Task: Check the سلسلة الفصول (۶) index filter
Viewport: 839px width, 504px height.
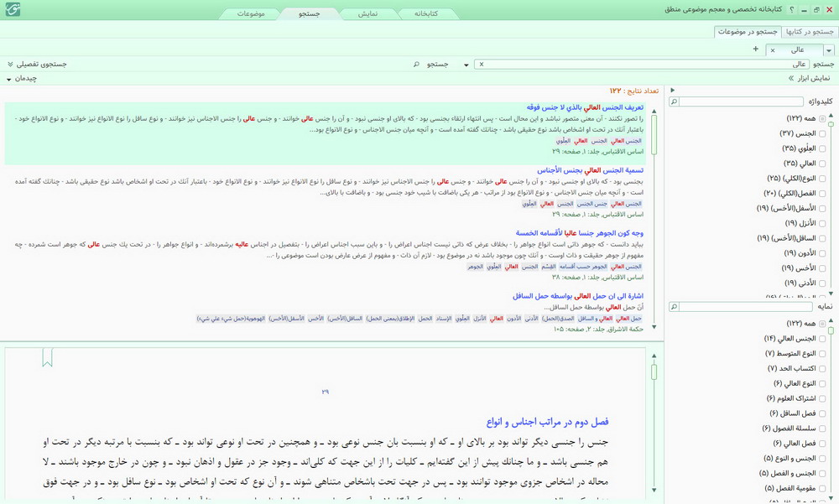Action: coord(822,429)
